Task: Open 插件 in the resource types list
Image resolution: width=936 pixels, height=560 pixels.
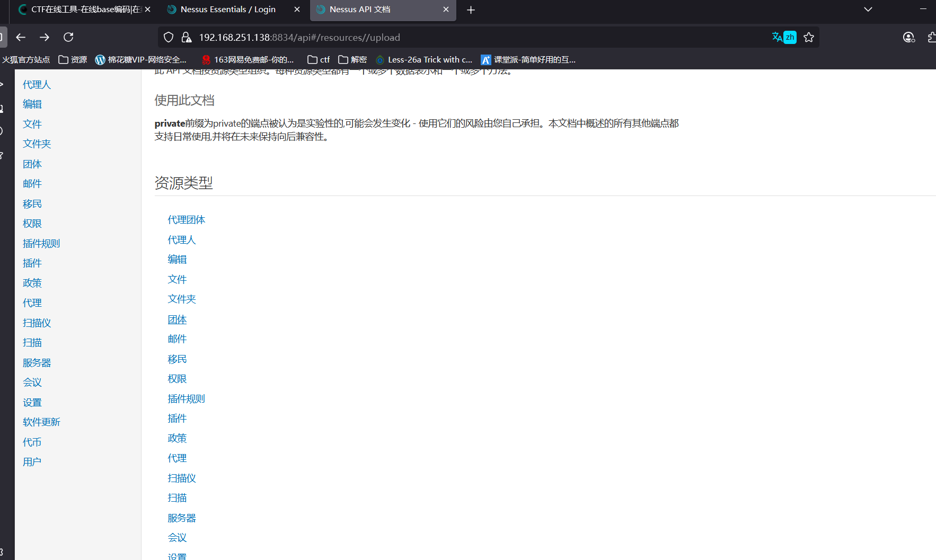Action: coord(177,419)
